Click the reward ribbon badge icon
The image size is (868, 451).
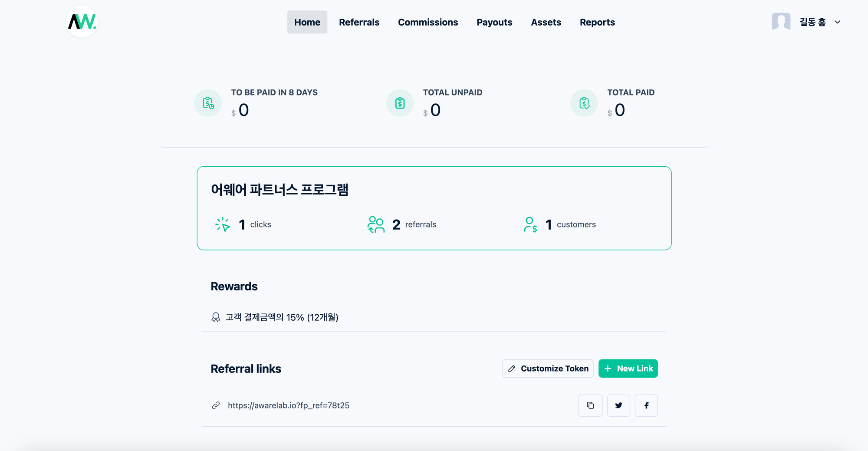tap(216, 317)
